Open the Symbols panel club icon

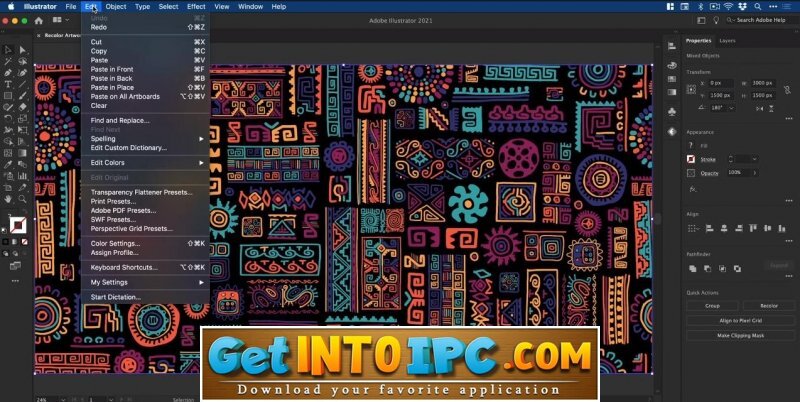tap(672, 111)
